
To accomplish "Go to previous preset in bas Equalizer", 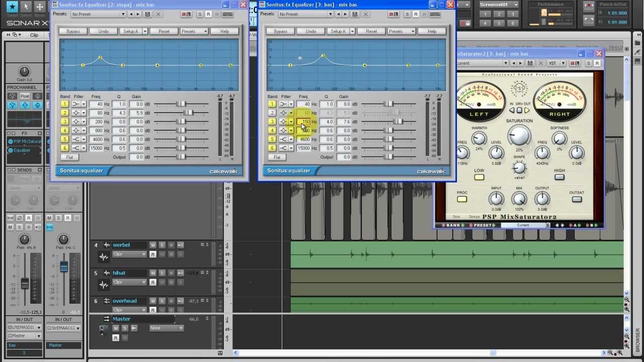I will point(338,14).
